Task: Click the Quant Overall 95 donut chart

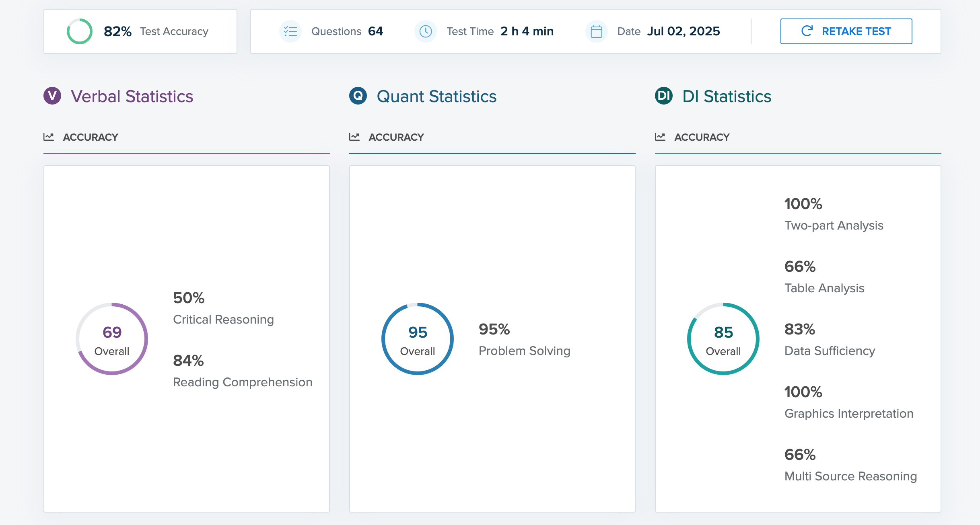Action: [417, 338]
